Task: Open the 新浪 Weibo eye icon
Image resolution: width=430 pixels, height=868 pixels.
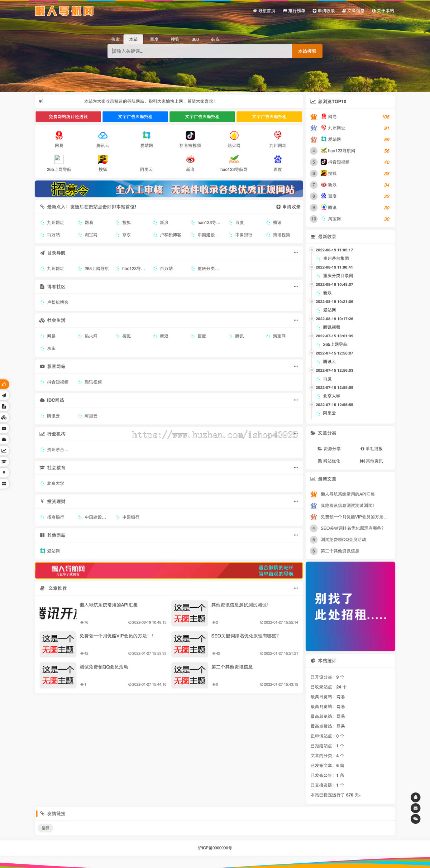Action: click(190, 159)
